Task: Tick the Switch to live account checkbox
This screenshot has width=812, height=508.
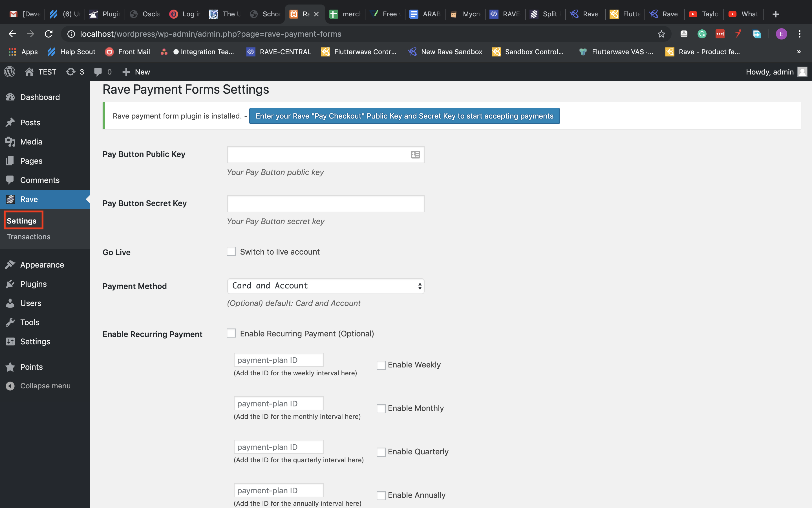Action: (x=231, y=251)
